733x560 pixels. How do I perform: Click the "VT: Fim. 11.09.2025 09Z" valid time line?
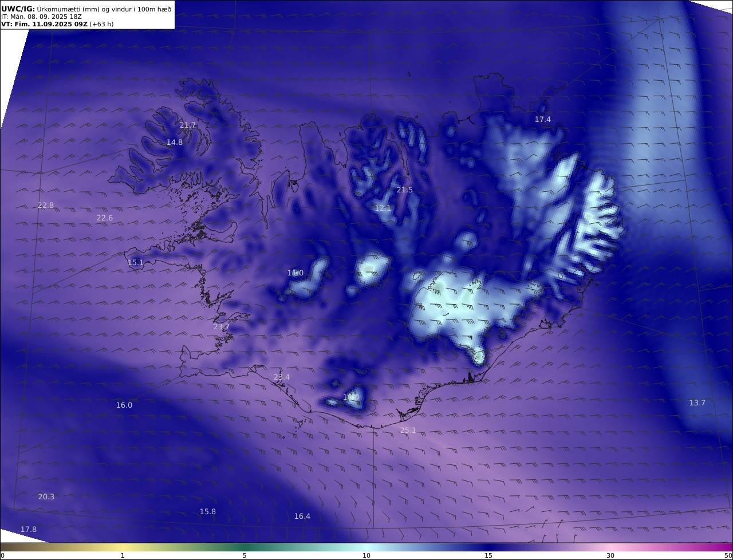coord(57,24)
